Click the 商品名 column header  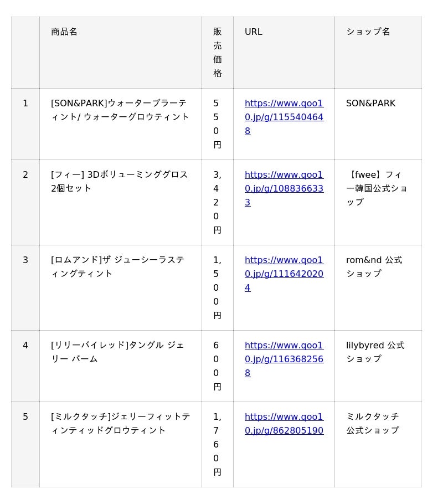(64, 32)
